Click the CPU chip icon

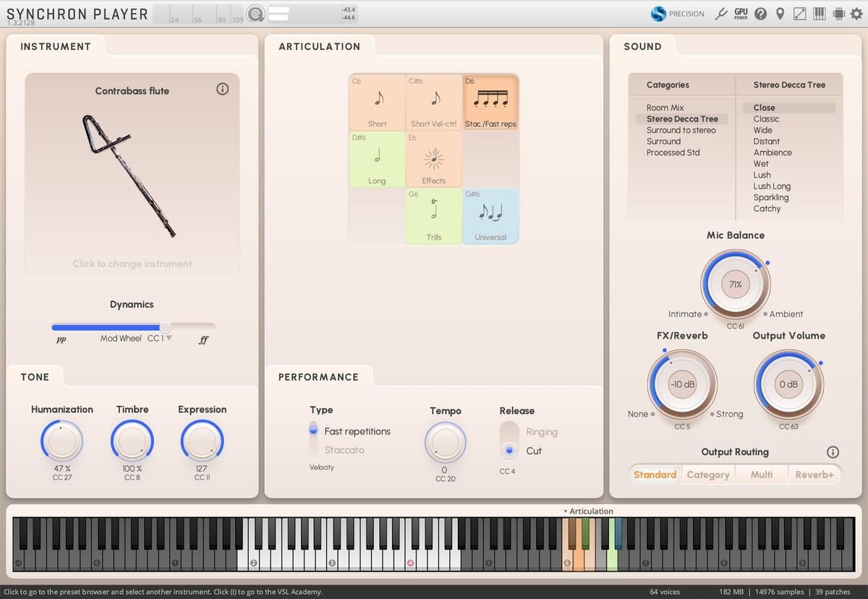pyautogui.click(x=839, y=14)
